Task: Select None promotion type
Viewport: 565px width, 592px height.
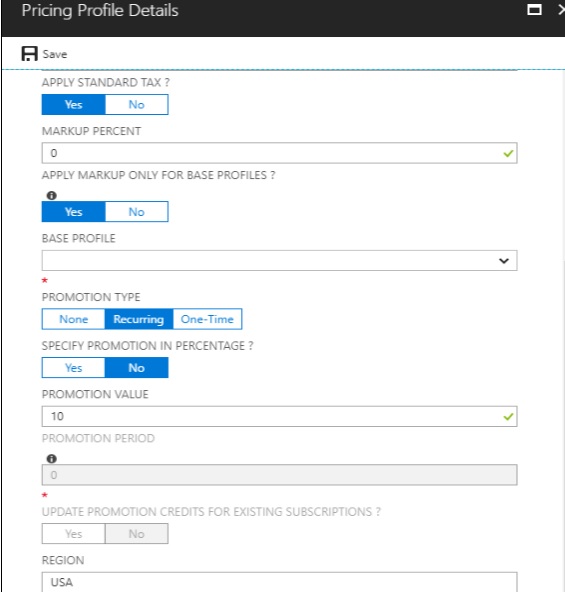Action: [x=73, y=319]
